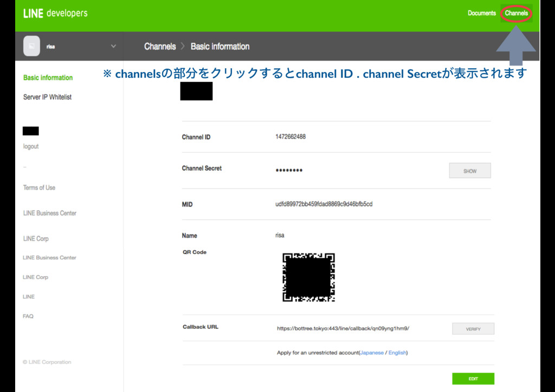Click the risa account name in header
The height and width of the screenshot is (392, 555).
(50, 47)
